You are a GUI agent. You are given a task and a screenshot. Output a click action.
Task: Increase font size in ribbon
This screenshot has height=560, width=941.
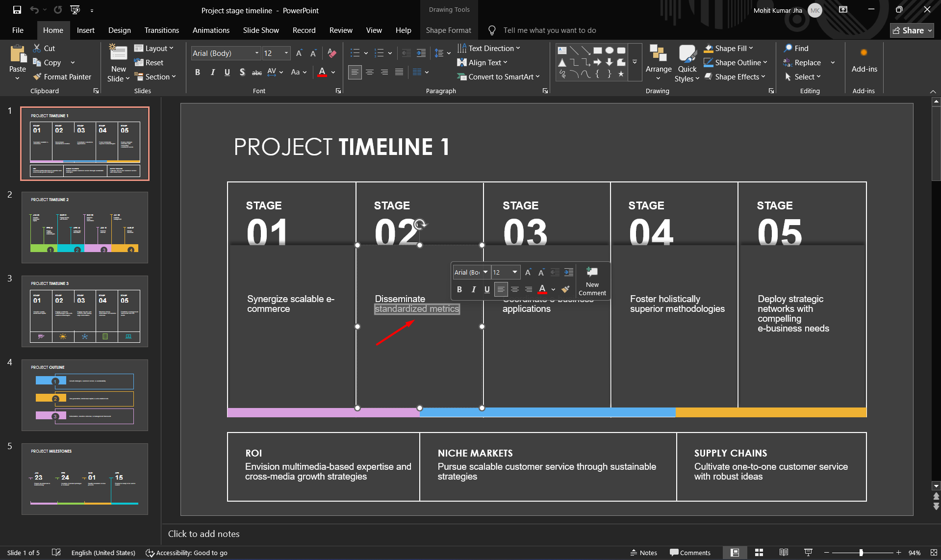pyautogui.click(x=299, y=53)
